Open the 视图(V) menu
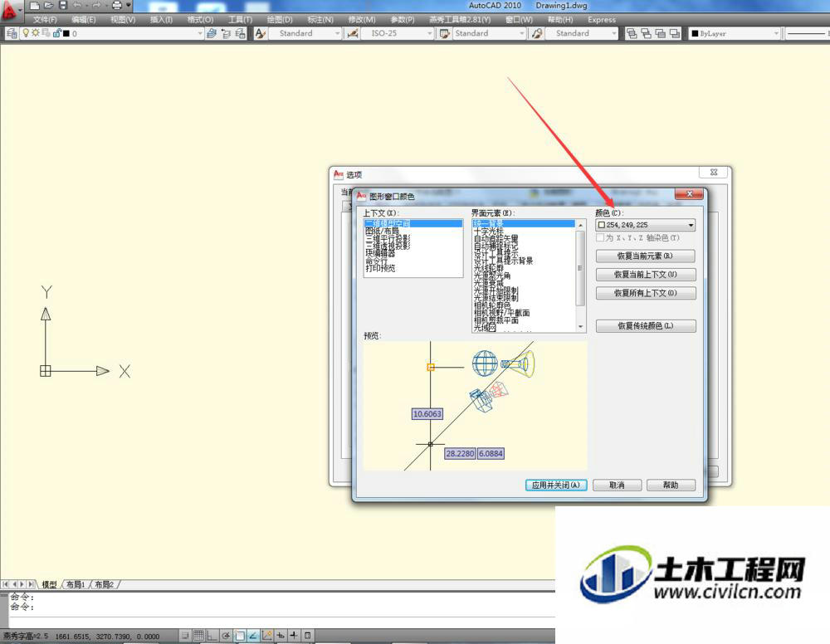The image size is (830, 644). point(123,20)
